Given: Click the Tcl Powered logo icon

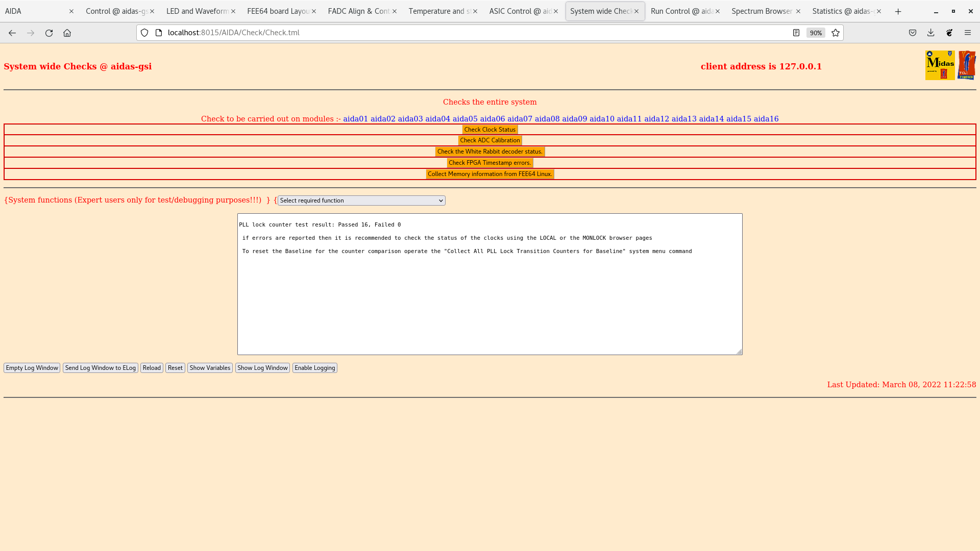Looking at the screenshot, I should (x=966, y=65).
